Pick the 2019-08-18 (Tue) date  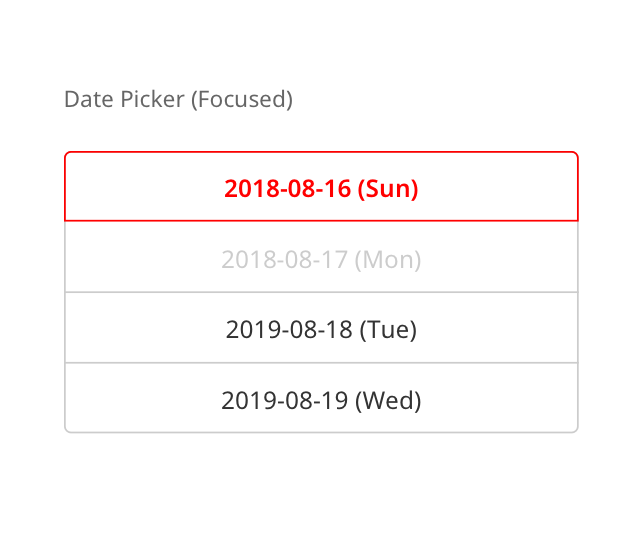click(x=321, y=330)
